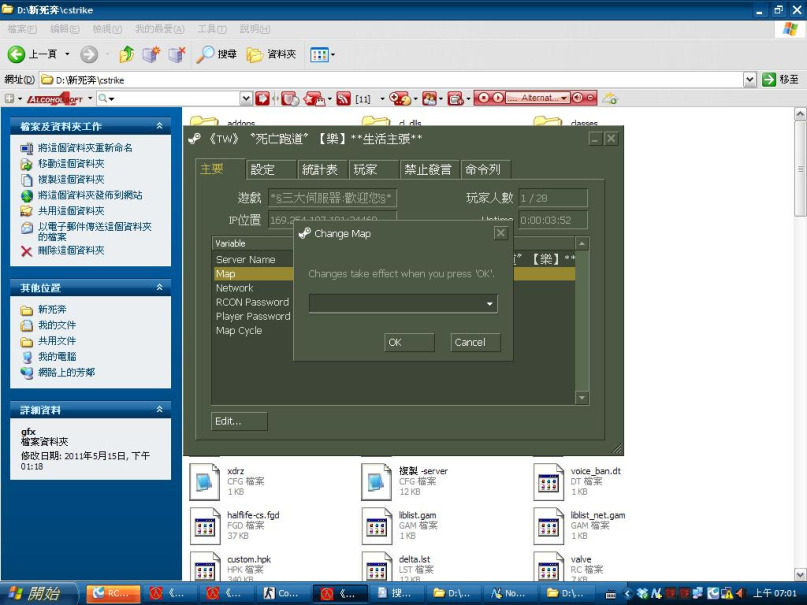Confirm map change with OK button
This screenshot has height=605, width=807.
[409, 342]
